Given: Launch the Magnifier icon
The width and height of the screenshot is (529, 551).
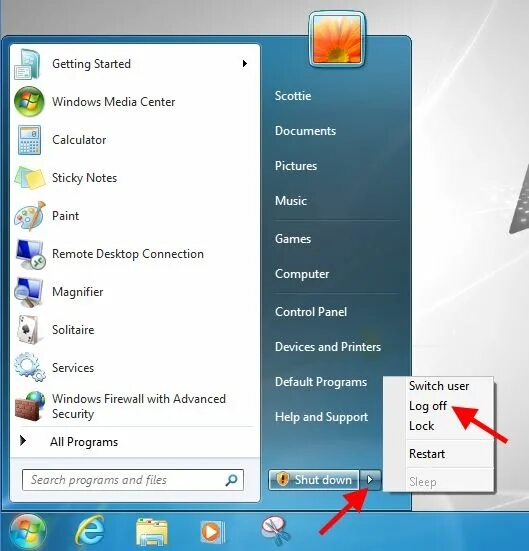Looking at the screenshot, I should [x=29, y=292].
